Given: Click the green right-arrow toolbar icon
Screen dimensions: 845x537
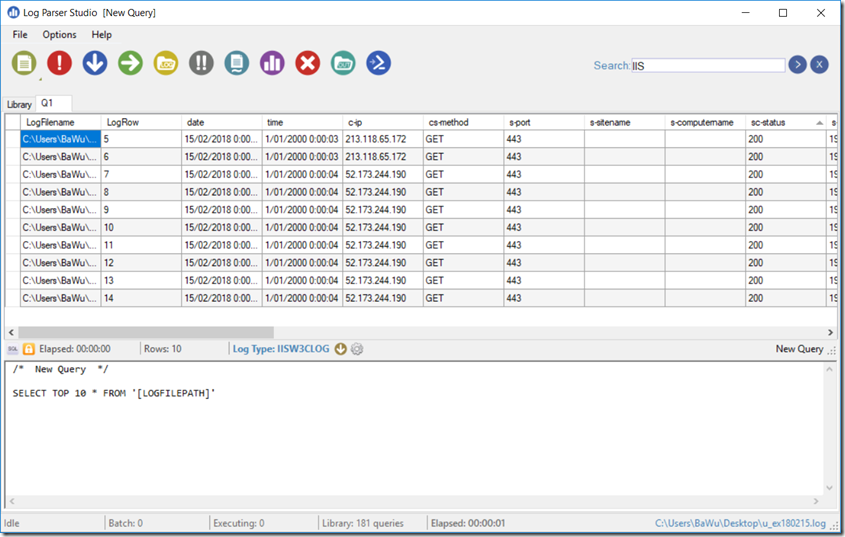Looking at the screenshot, I should pos(130,63).
